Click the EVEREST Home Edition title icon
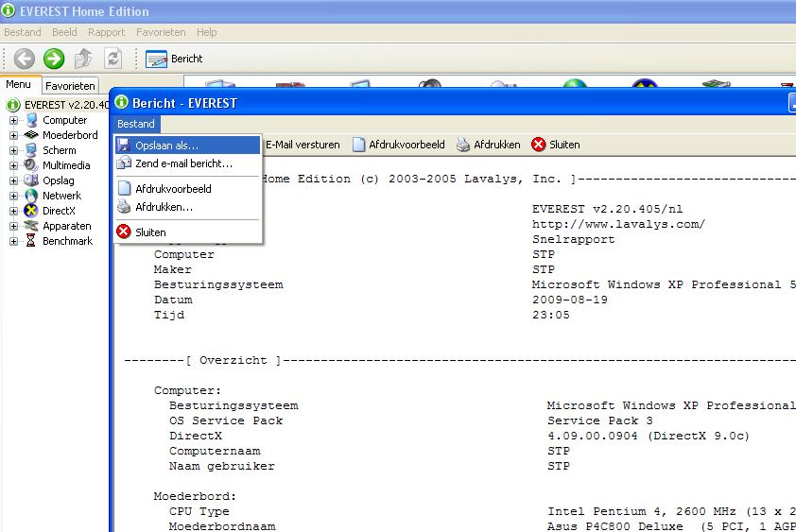Image resolution: width=796 pixels, height=532 pixels. (9, 10)
